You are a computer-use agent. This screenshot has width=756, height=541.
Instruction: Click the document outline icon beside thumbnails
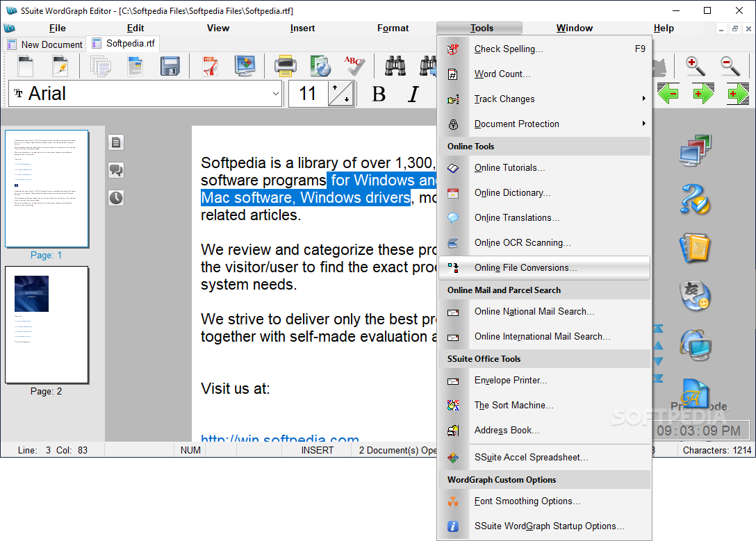116,142
